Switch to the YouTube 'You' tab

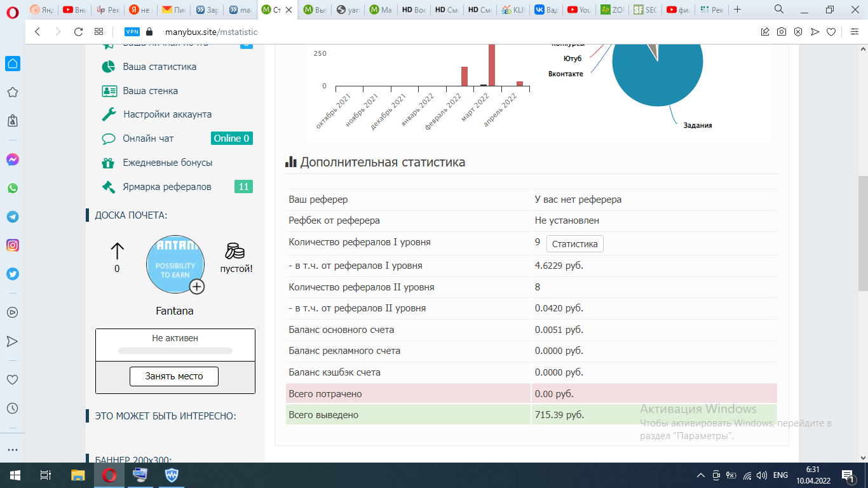coord(579,10)
